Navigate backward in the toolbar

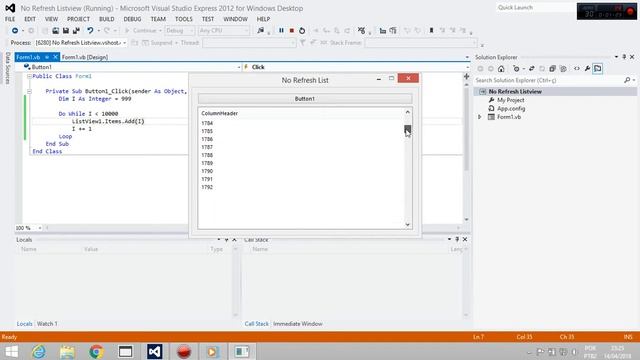click(x=15, y=31)
